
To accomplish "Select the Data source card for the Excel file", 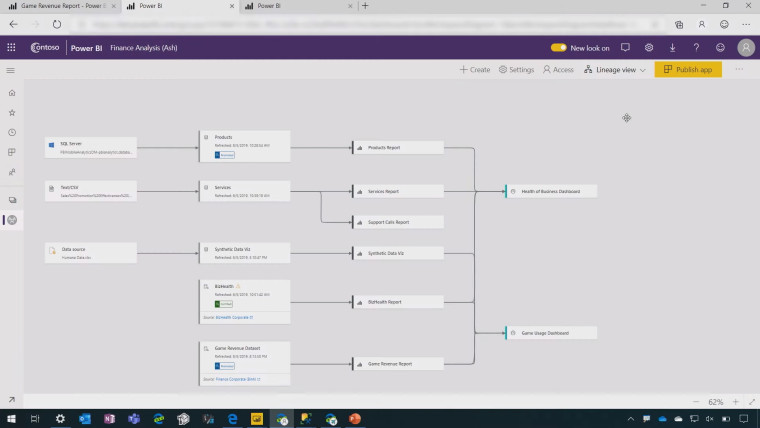I will (91, 253).
